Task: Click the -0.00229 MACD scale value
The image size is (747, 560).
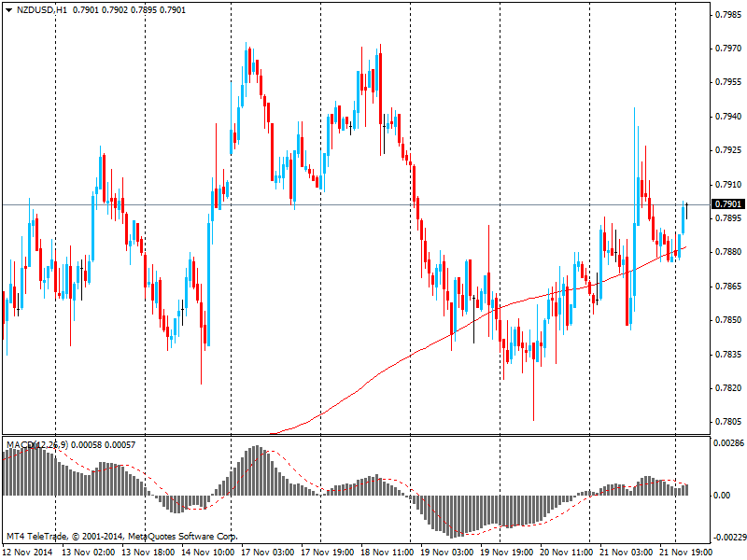Action: point(727,537)
